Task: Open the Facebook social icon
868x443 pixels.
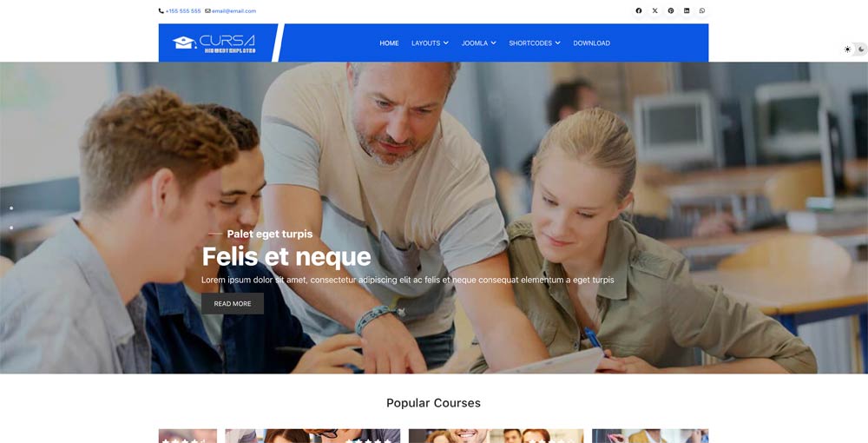Action: pos(639,10)
